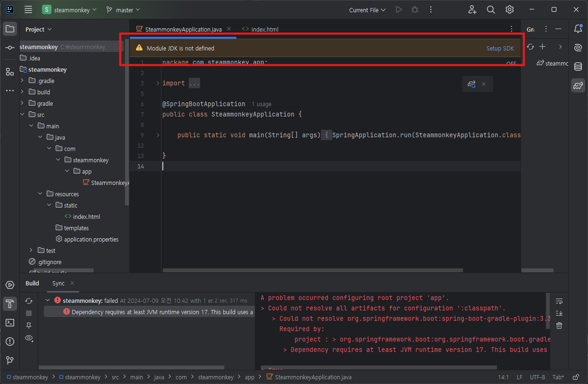This screenshot has width=588, height=384.
Task: Rerun the Gradle sync in Build panel
Action: 29,301
